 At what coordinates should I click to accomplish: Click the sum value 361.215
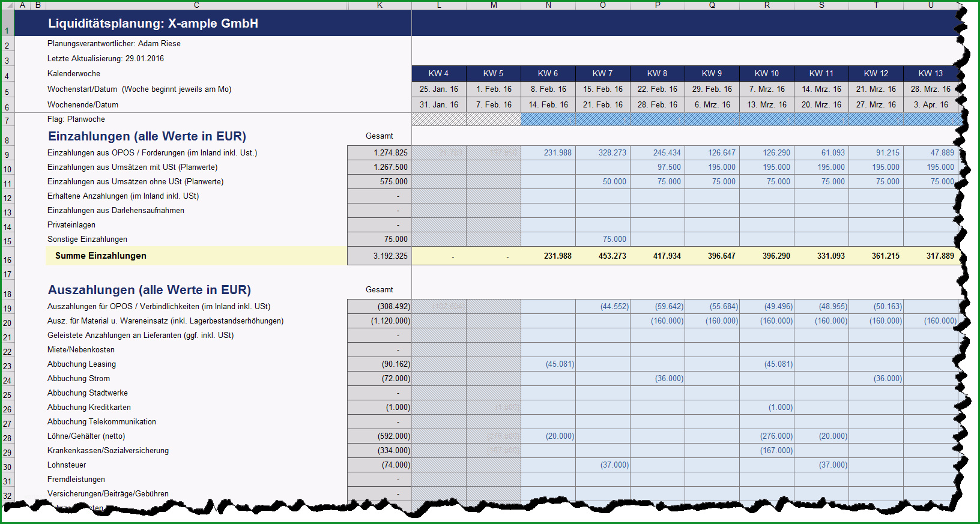tap(876, 256)
